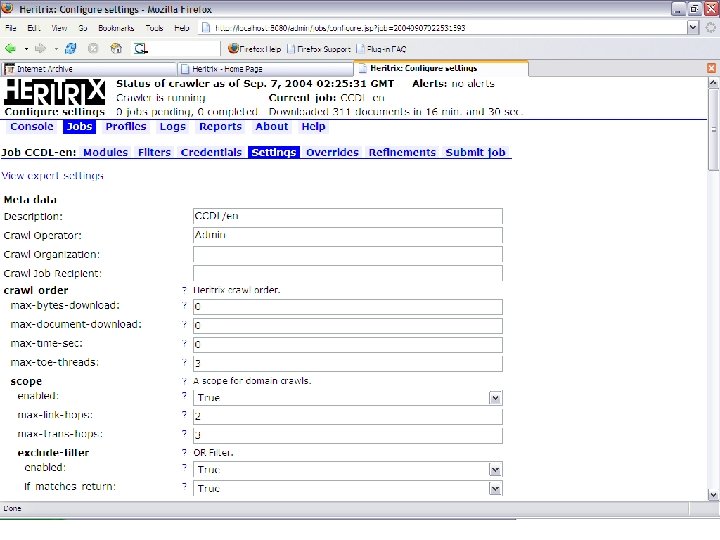Go to the Console page
The height and width of the screenshot is (540, 720).
(x=32, y=127)
